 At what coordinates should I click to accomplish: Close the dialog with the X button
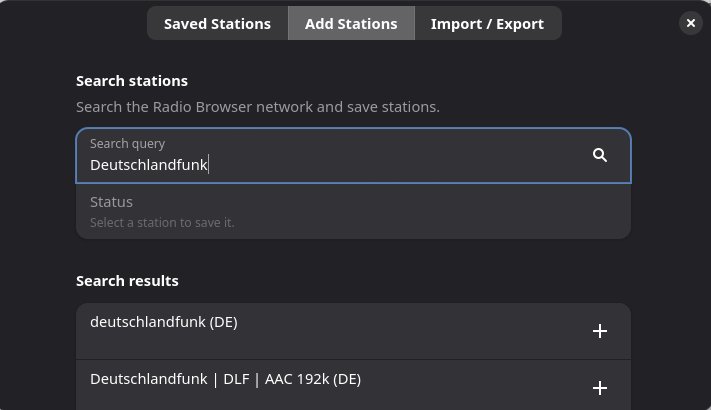(690, 23)
